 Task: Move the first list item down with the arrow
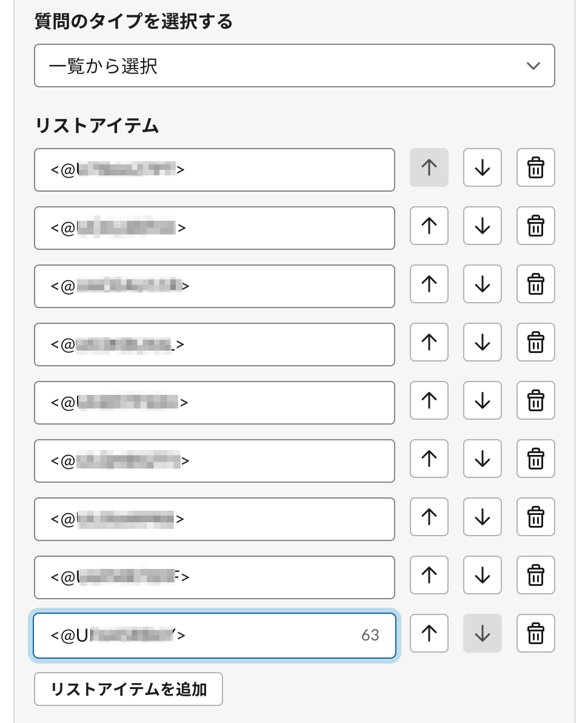482,168
